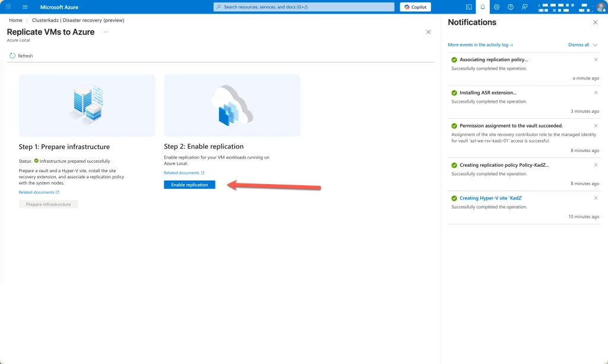Click the user account avatar
The height and width of the screenshot is (364, 608).
point(600,7)
